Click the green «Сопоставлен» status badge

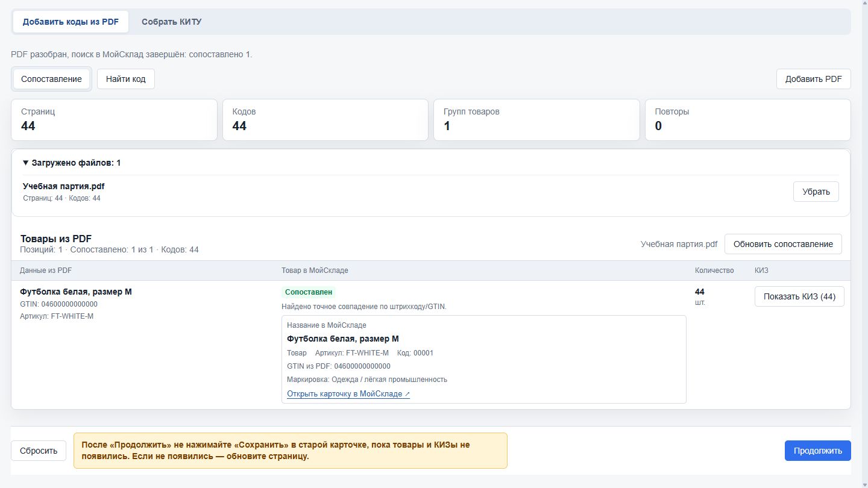click(x=309, y=292)
